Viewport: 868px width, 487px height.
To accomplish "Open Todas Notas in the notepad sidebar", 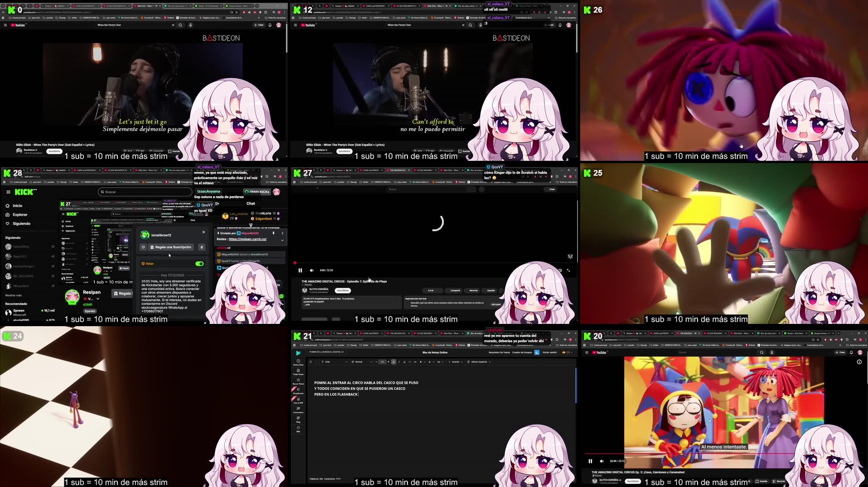I will [298, 372].
